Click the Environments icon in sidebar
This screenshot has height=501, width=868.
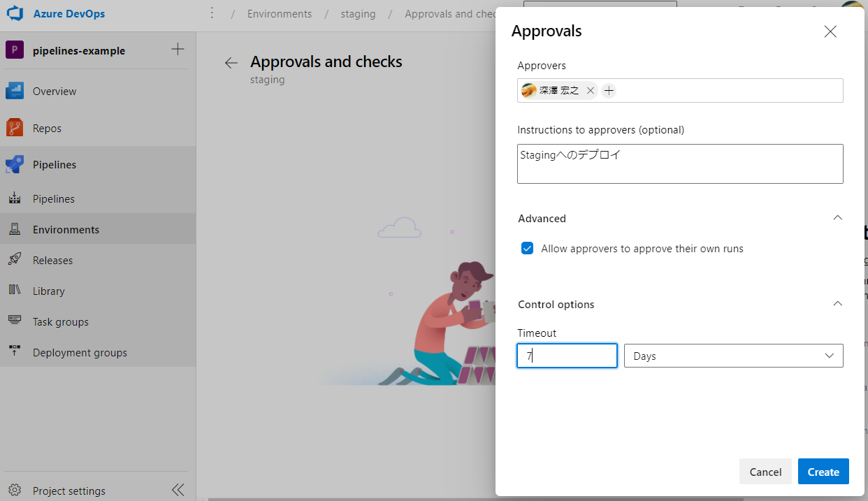[15, 229]
